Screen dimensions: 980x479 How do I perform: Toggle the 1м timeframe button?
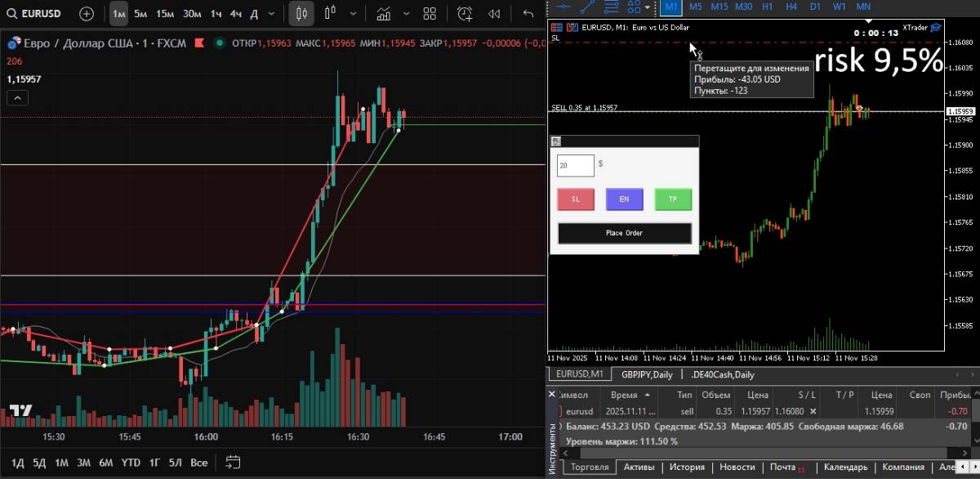[119, 13]
